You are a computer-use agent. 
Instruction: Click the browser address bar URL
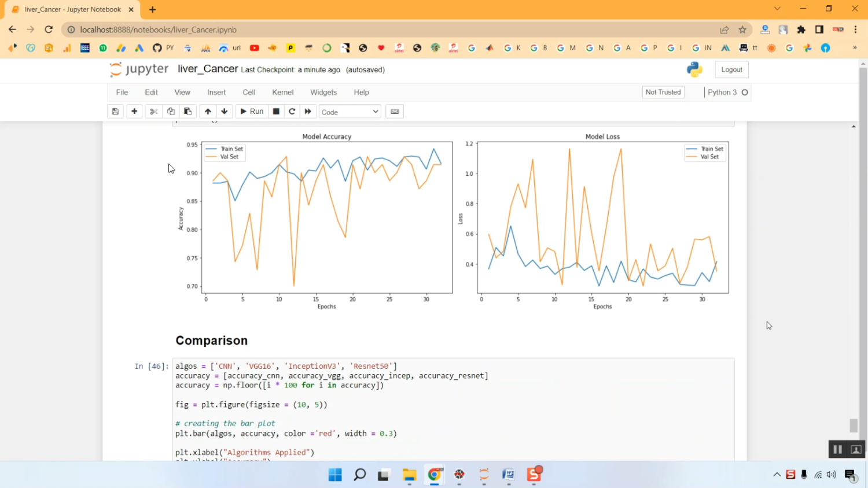(x=159, y=29)
